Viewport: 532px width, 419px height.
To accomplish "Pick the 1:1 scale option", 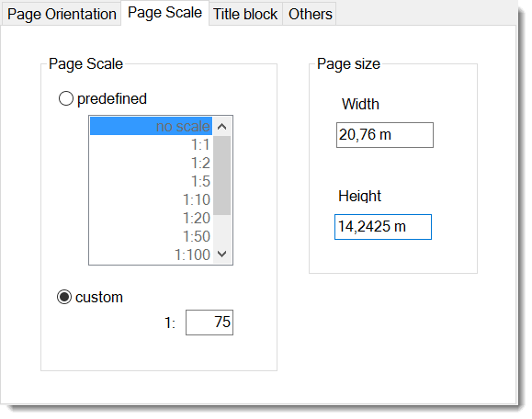I will point(151,145).
